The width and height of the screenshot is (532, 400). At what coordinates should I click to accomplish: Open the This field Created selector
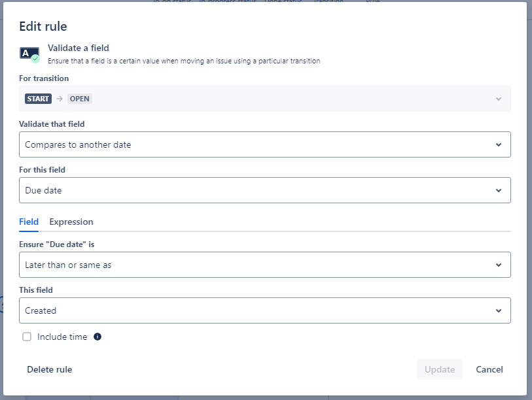tap(264, 310)
